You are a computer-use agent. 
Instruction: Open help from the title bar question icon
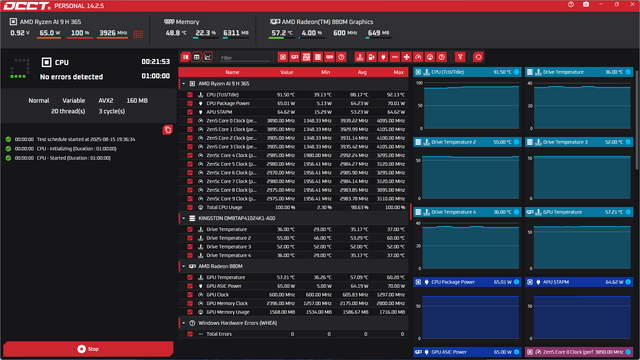tap(571, 4)
